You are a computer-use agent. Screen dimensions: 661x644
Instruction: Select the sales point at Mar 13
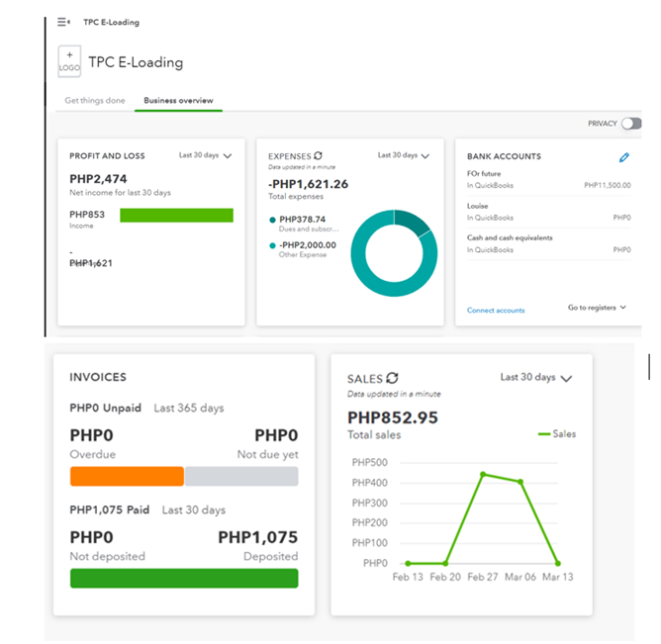(x=558, y=563)
